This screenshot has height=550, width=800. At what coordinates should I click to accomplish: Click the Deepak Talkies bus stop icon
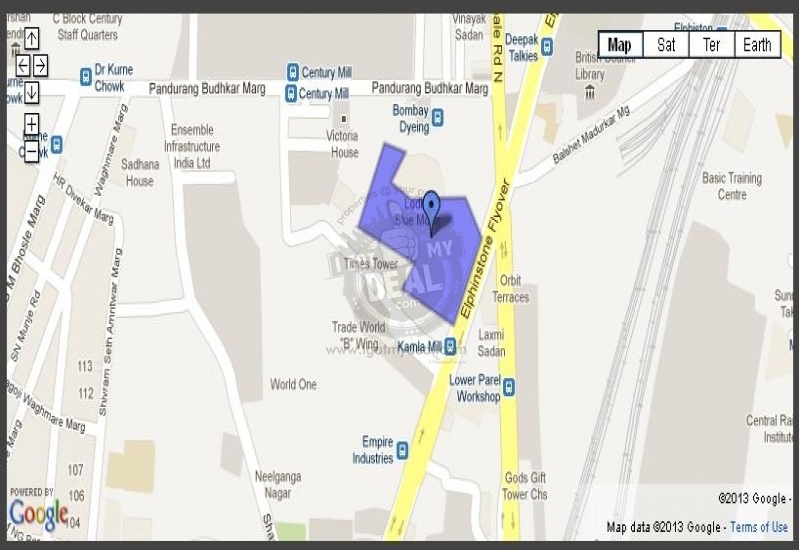point(547,47)
